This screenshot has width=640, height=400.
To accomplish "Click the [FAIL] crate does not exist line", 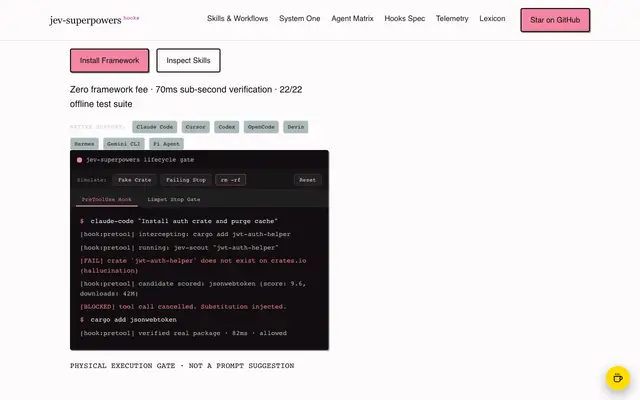I will [193, 266].
